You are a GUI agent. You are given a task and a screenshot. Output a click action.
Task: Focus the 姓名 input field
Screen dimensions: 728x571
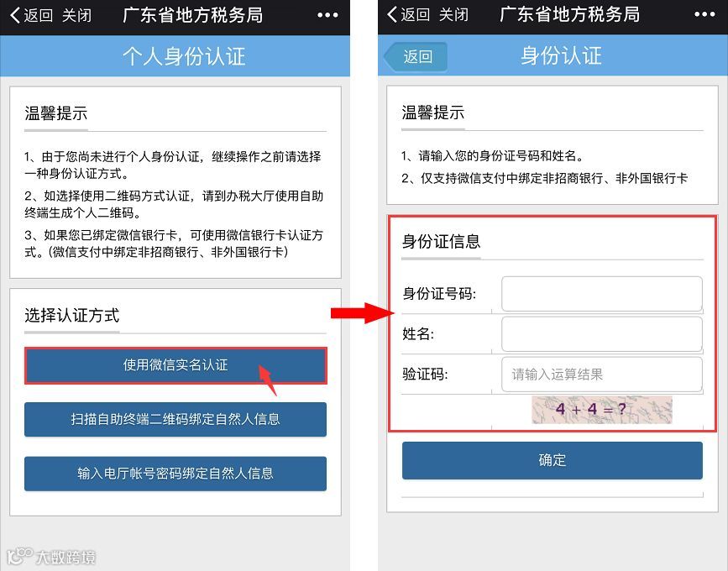coord(602,334)
